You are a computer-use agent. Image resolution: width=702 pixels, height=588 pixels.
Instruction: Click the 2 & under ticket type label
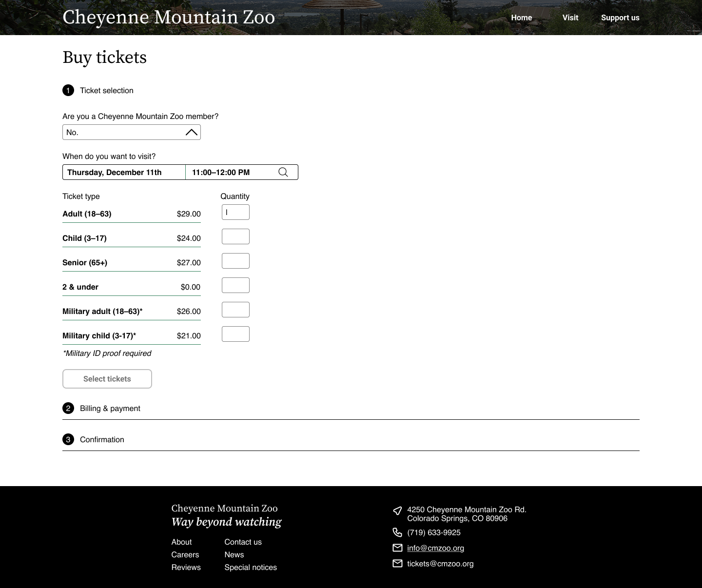(x=80, y=287)
